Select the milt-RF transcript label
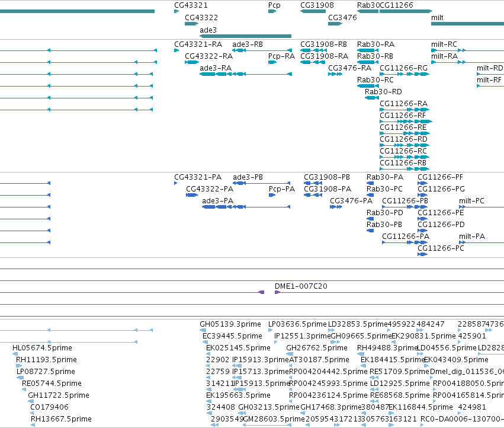Viewport: 504px width, 428px height. pyautogui.click(x=489, y=80)
